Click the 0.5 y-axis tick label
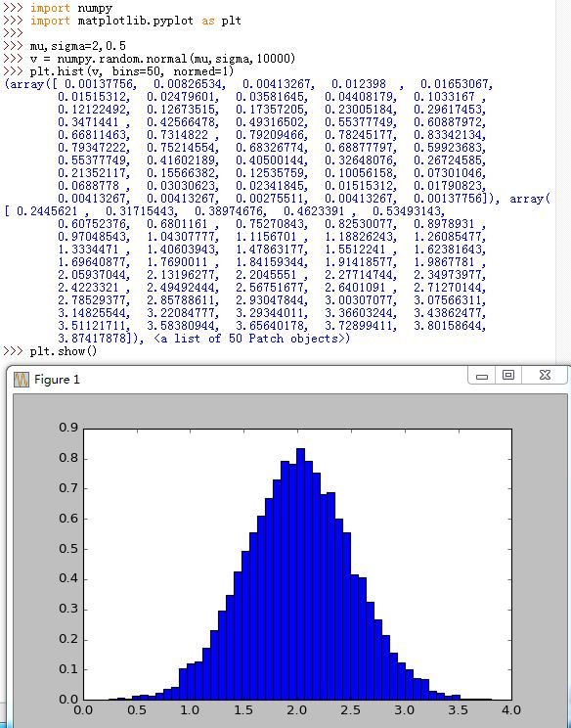This screenshot has width=571, height=728. point(68,549)
